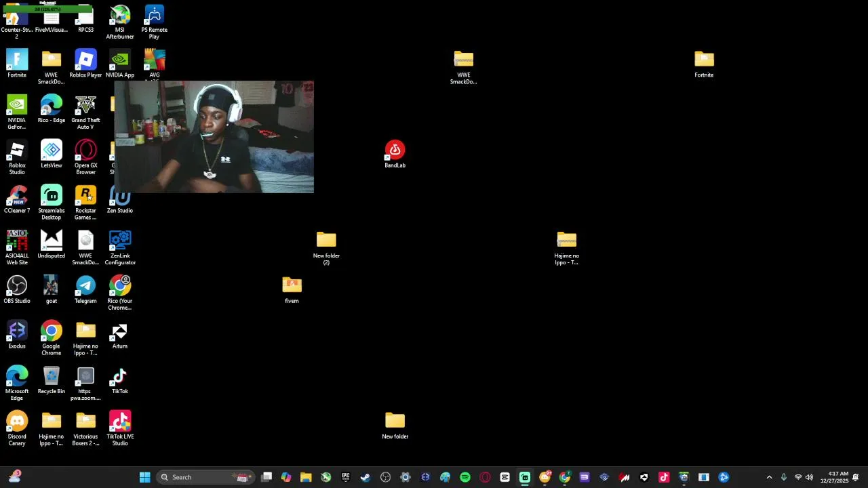
Task: Select the BandLab desktop icon
Action: [x=395, y=155]
